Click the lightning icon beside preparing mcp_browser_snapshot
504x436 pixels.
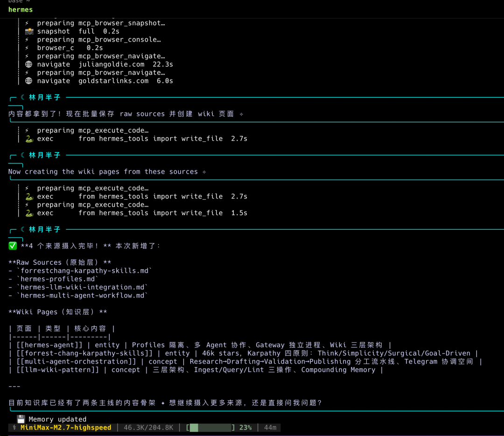coord(27,23)
